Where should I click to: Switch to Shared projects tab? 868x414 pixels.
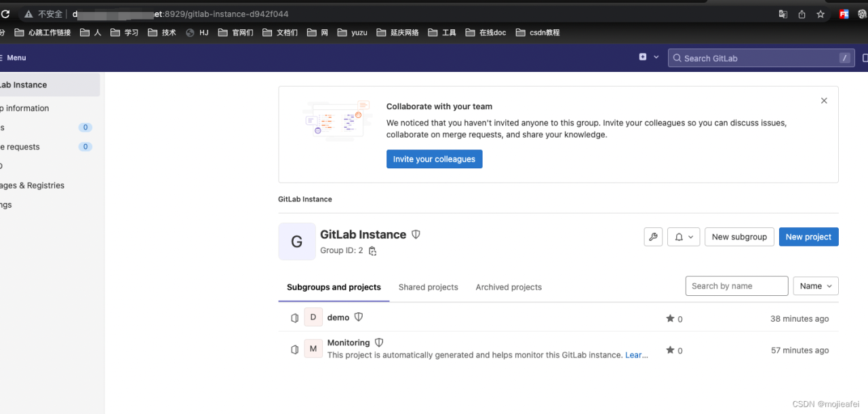(x=428, y=287)
